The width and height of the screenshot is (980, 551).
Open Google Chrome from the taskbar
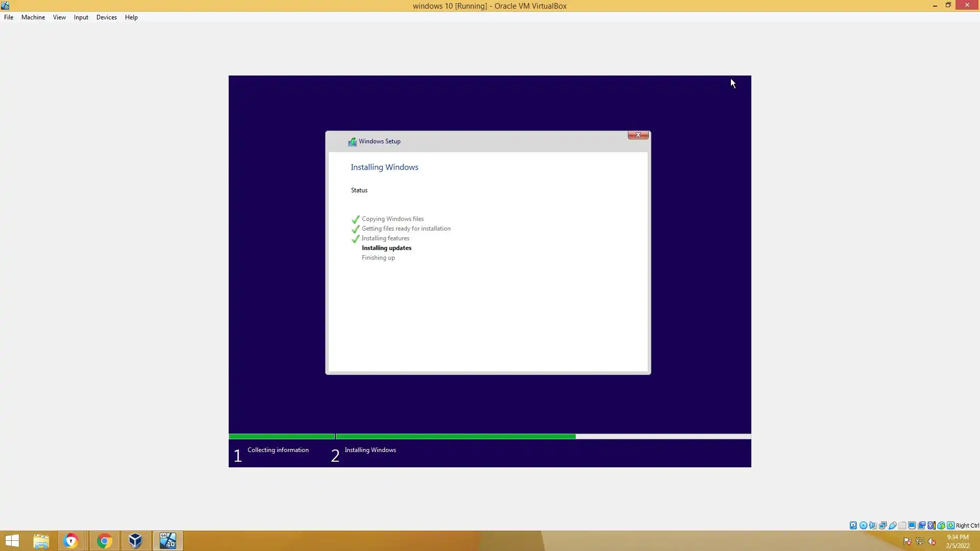[x=104, y=541]
